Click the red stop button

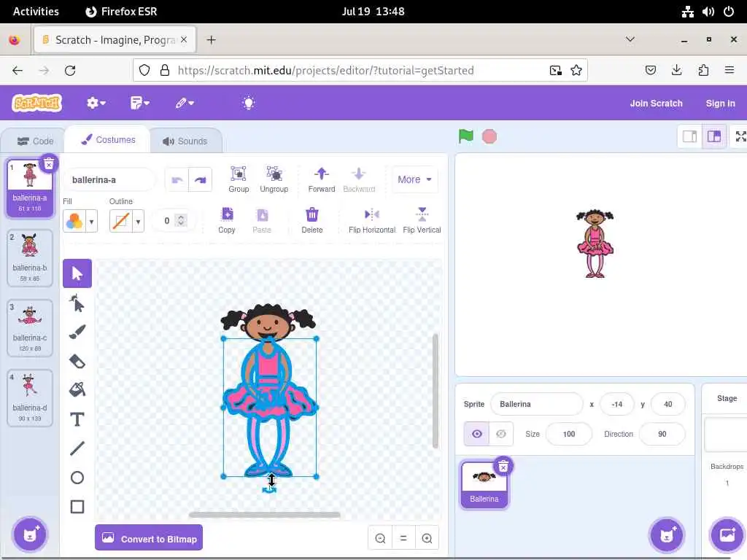click(489, 136)
